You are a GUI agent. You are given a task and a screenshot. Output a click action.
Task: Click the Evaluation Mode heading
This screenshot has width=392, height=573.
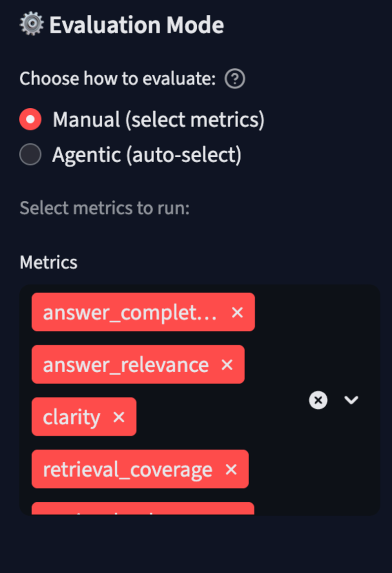(x=136, y=25)
